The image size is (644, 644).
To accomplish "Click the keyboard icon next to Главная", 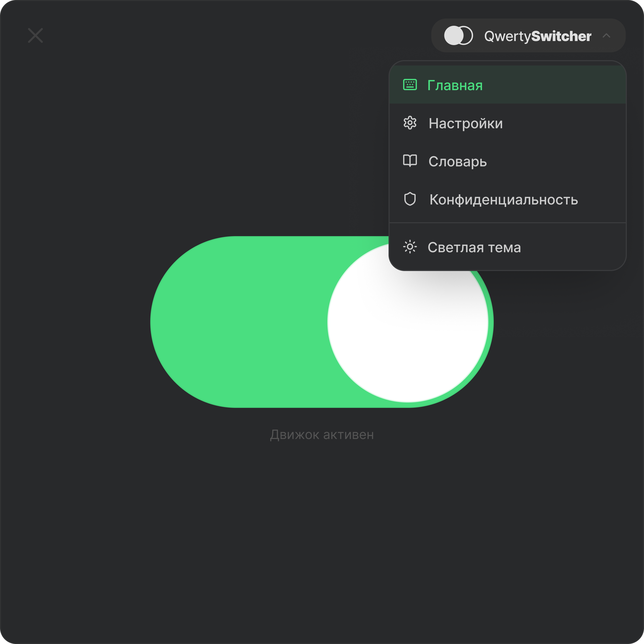I will coord(410,85).
